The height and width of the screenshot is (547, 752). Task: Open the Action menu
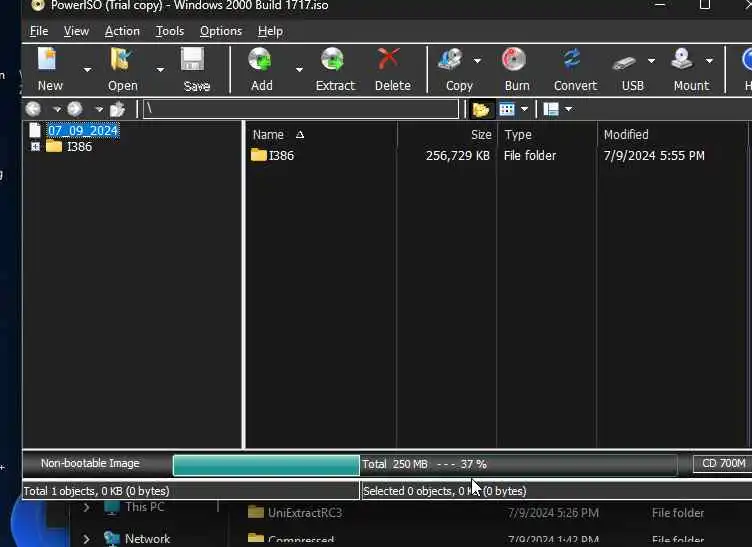[x=122, y=31]
